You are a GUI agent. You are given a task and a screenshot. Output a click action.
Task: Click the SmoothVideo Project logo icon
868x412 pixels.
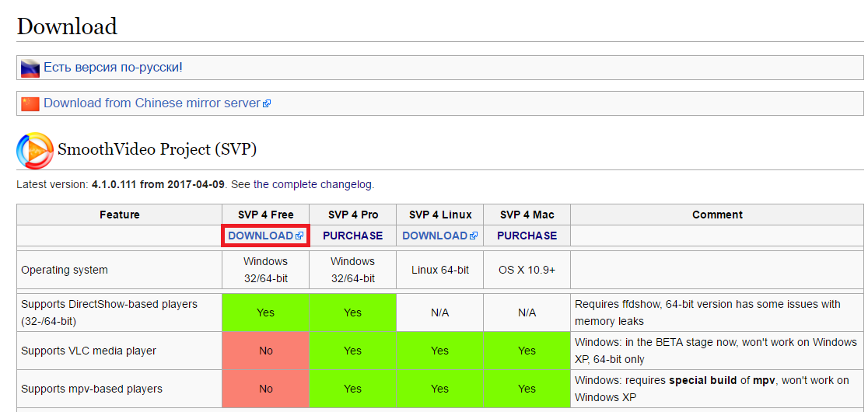click(35, 150)
